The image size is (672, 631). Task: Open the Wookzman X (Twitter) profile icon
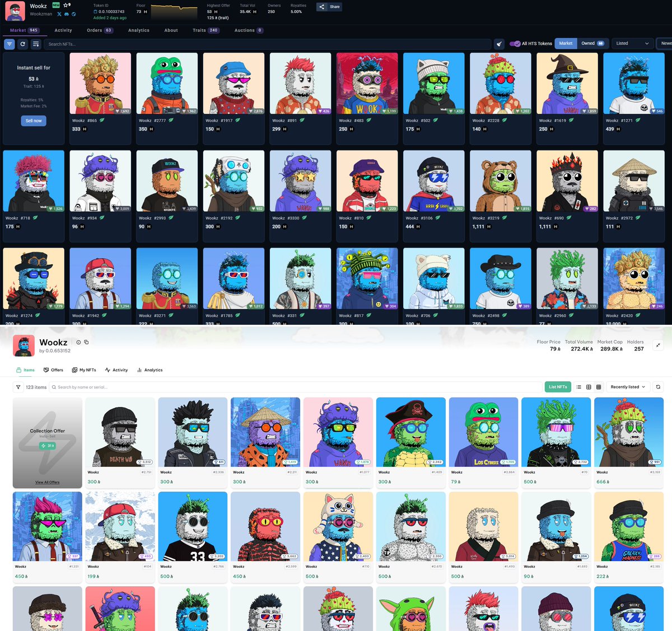(59, 14)
